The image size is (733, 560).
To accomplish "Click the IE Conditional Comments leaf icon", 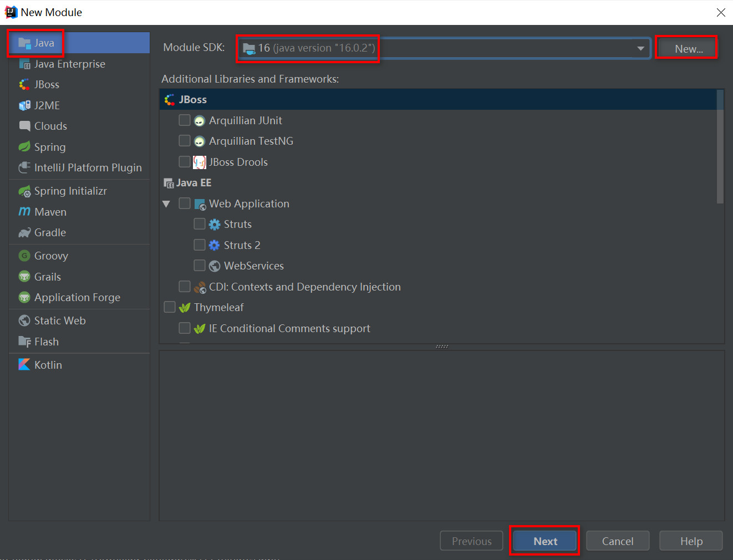I will point(200,329).
